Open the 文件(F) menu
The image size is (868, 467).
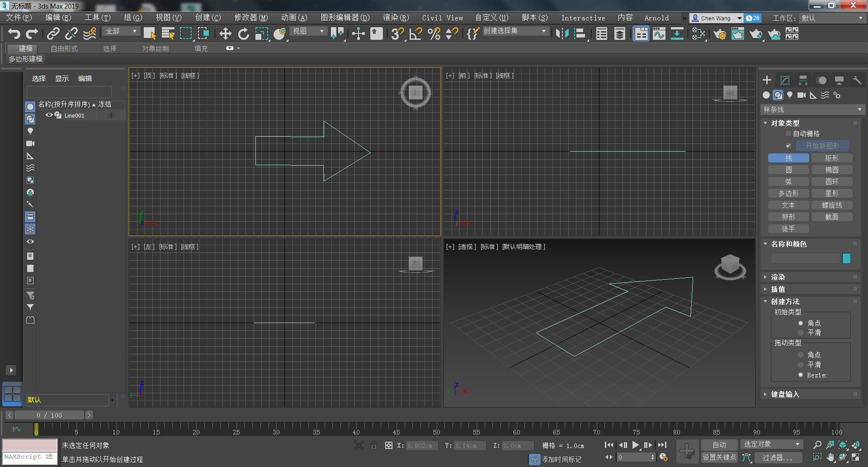19,18
